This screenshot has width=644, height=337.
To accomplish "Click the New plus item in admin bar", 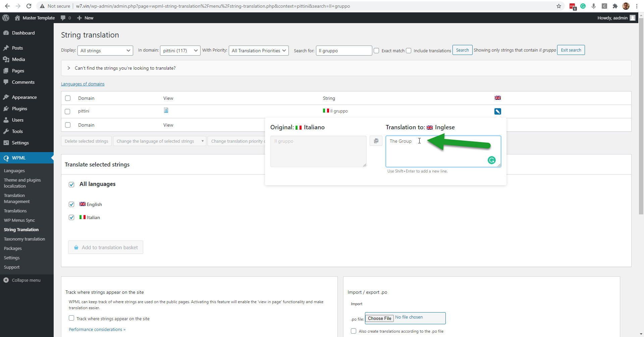I will 85,18.
